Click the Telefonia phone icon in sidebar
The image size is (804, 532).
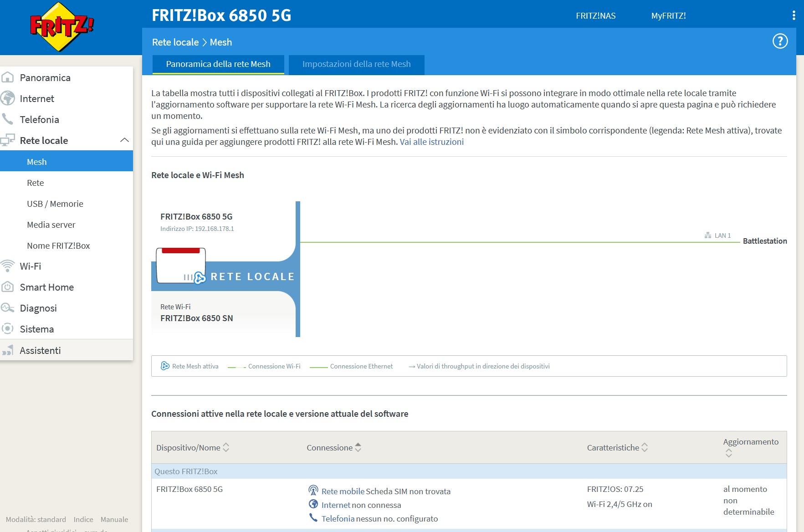8,119
